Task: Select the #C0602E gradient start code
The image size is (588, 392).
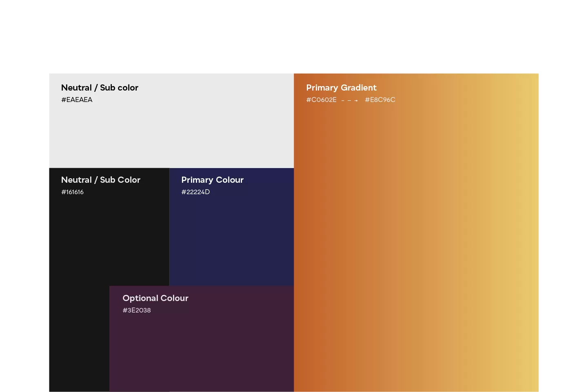Action: tap(322, 100)
